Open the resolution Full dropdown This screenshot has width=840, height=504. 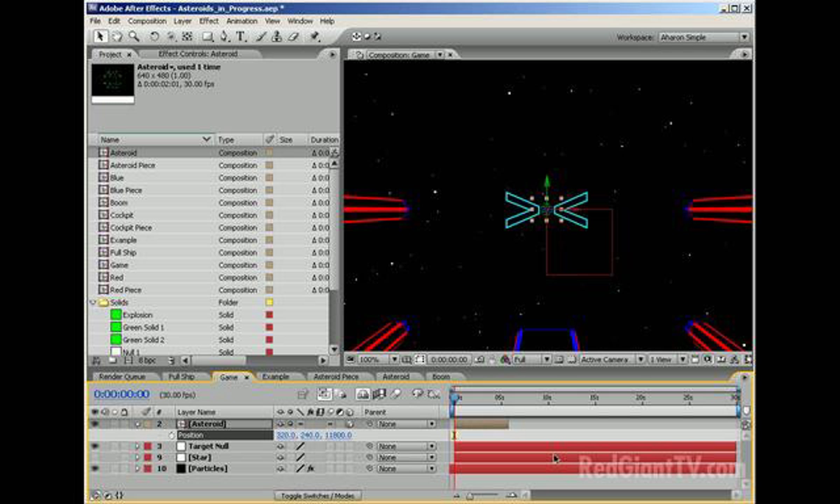point(531,359)
